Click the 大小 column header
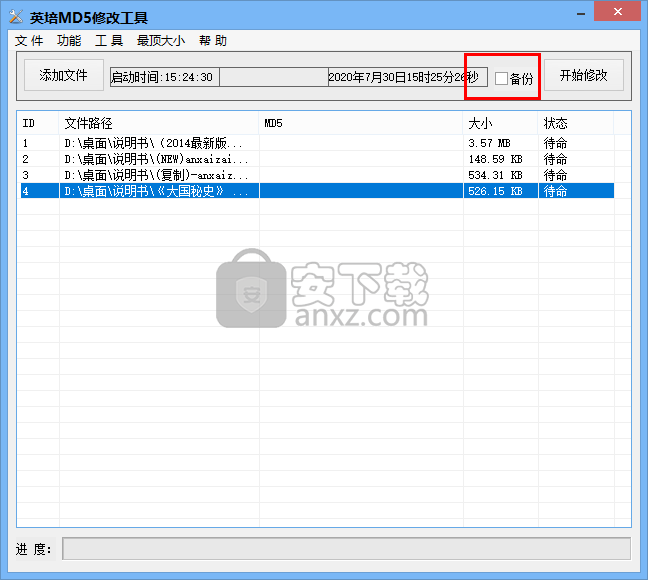 click(500, 123)
